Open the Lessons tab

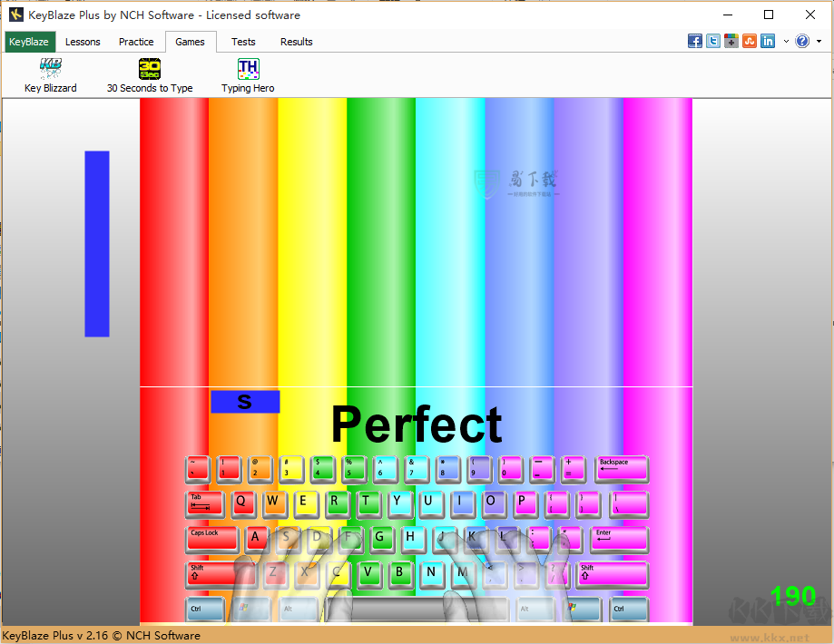tap(83, 41)
